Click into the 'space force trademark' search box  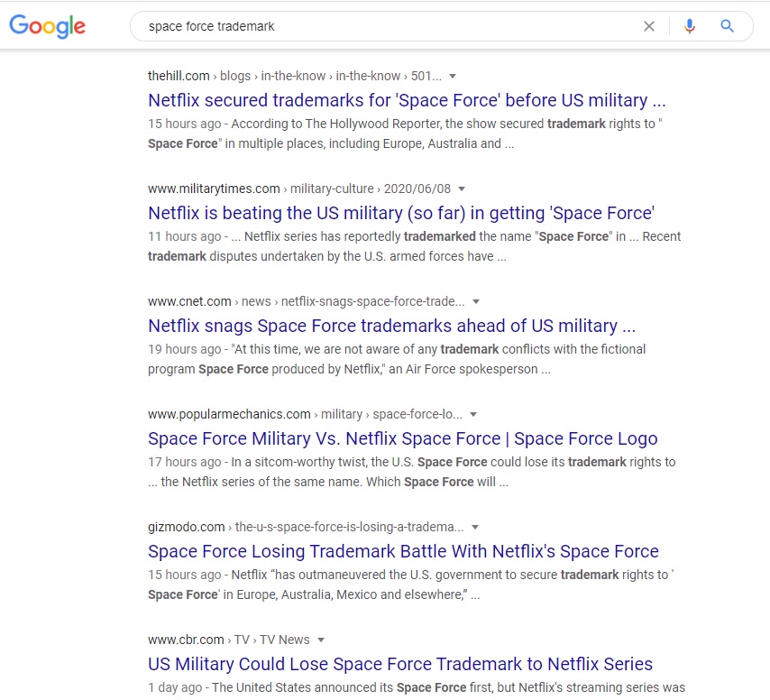click(x=383, y=26)
